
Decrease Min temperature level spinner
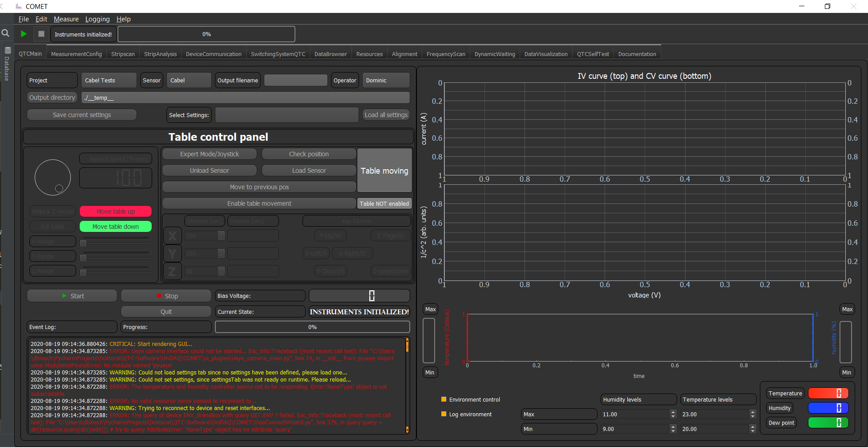coord(752,431)
